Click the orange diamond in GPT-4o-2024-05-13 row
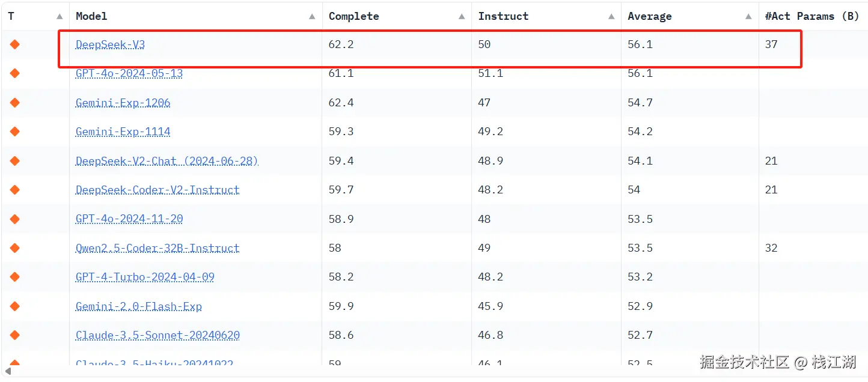868x382 pixels. pos(15,73)
